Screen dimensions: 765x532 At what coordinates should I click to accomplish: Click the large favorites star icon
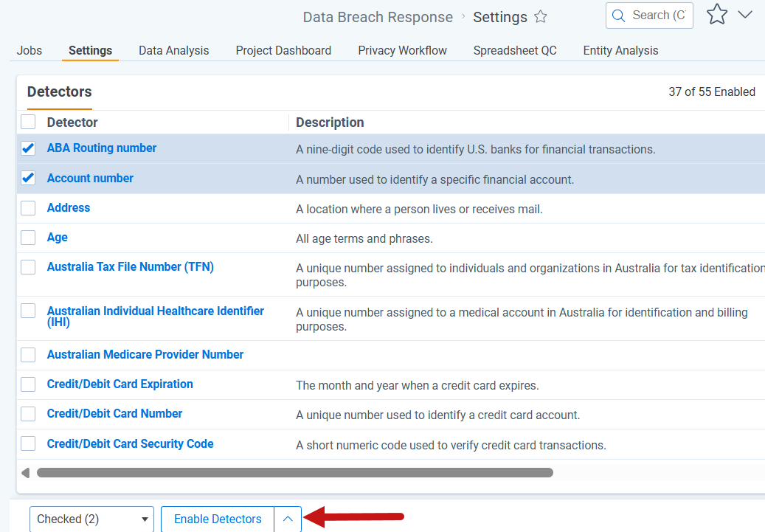point(717,14)
